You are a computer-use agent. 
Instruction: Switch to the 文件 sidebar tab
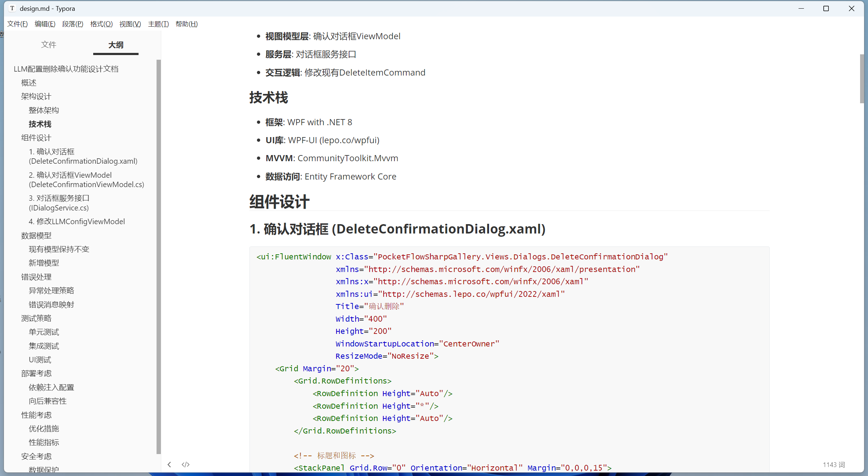pos(49,45)
